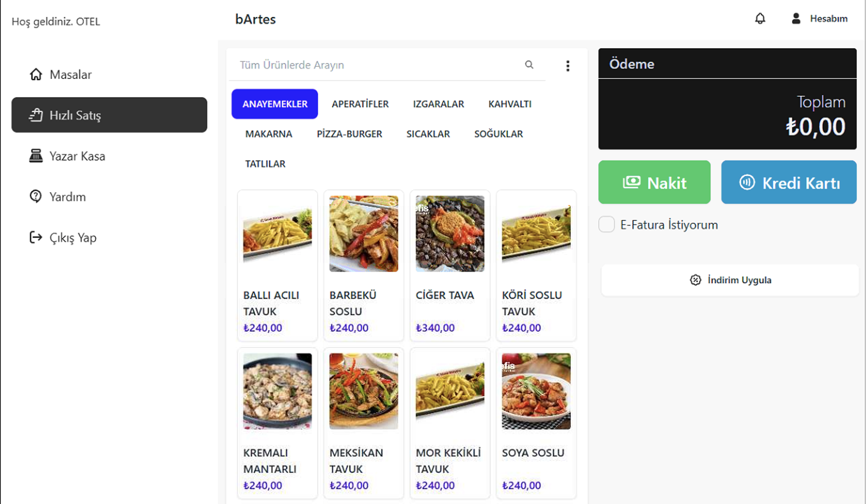Switch to the TATLILAR category tab
Image resolution: width=866 pixels, height=504 pixels.
(x=265, y=164)
